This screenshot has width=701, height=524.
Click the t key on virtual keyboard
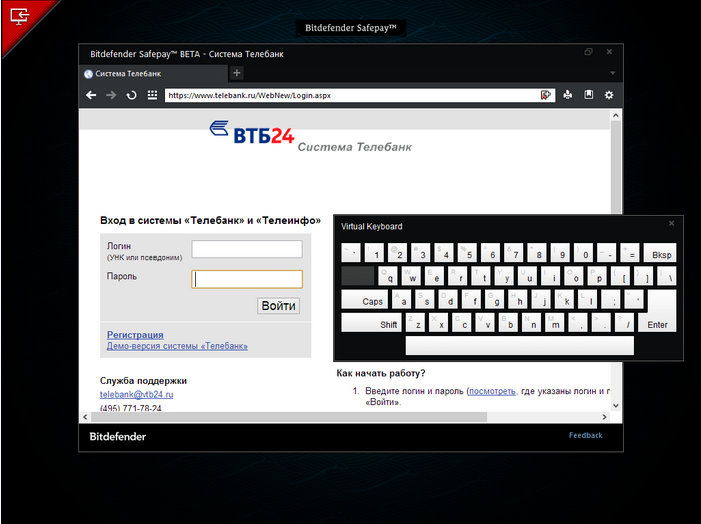[x=481, y=276]
